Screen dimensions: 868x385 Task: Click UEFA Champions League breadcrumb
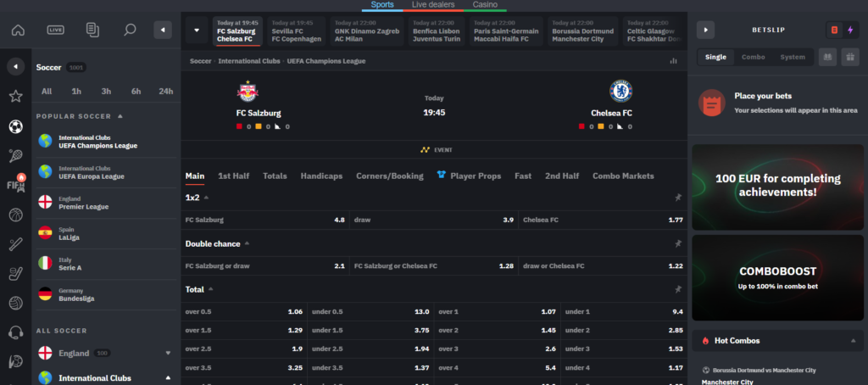(x=326, y=61)
